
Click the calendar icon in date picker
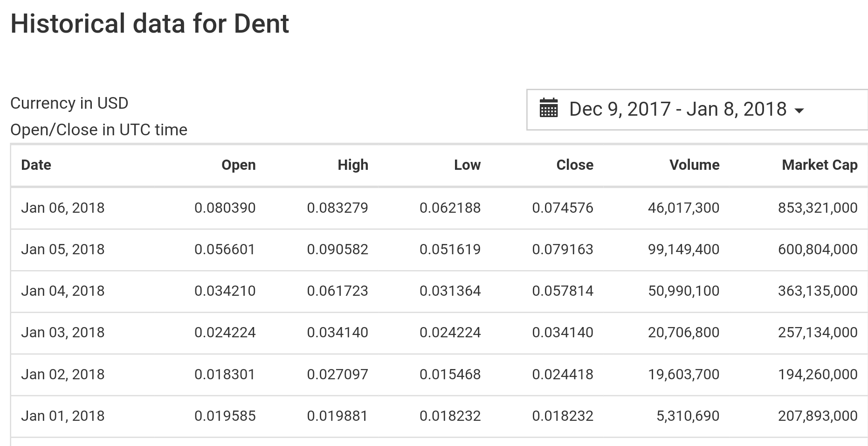(548, 109)
